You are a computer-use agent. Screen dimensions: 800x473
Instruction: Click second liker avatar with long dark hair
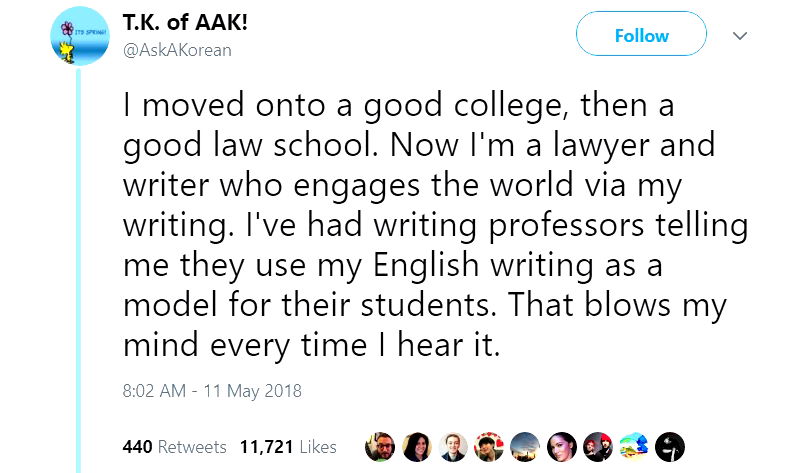(x=416, y=446)
